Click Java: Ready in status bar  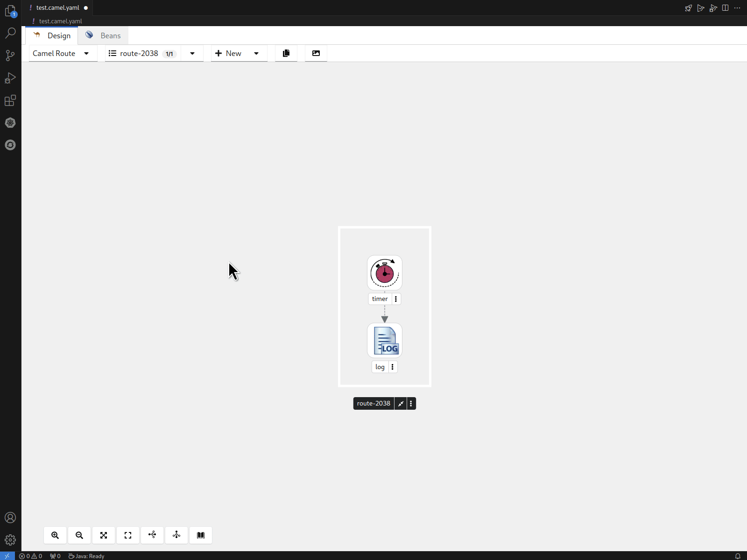point(87,556)
